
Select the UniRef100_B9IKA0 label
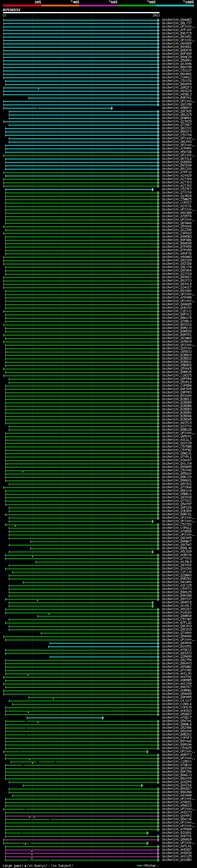[x=177, y=396]
